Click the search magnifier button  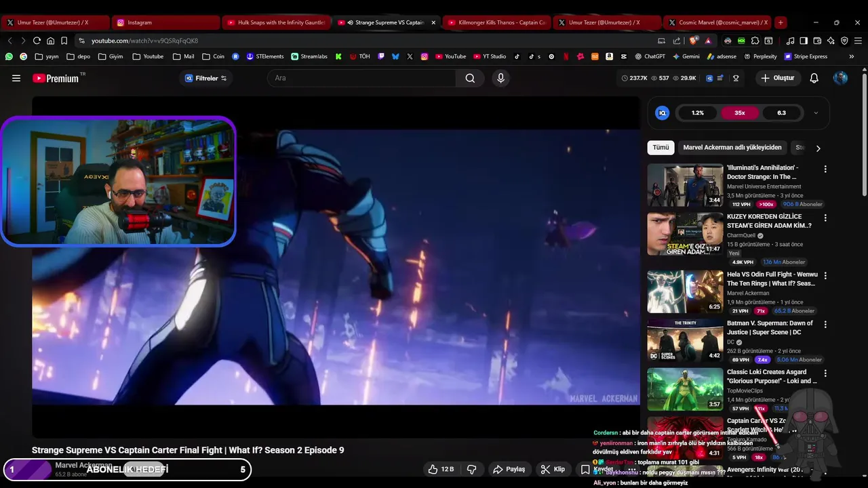tap(470, 78)
